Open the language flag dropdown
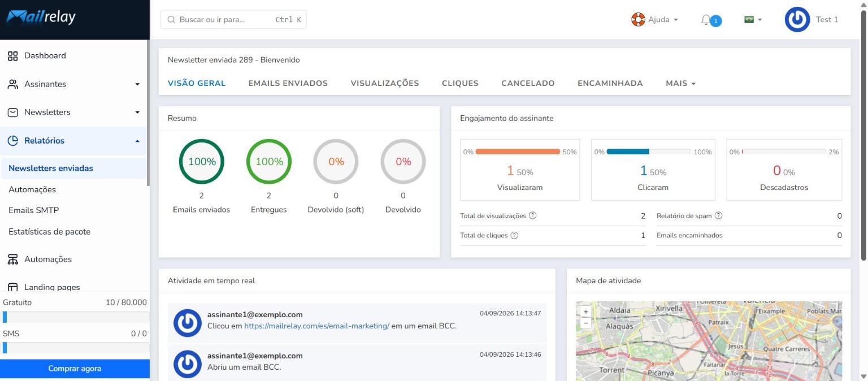 point(753,20)
